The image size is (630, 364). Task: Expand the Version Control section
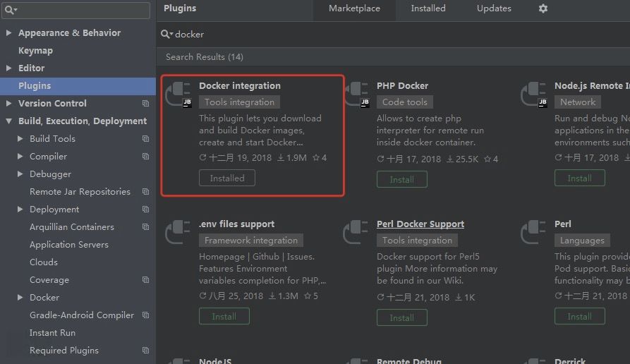tap(8, 104)
